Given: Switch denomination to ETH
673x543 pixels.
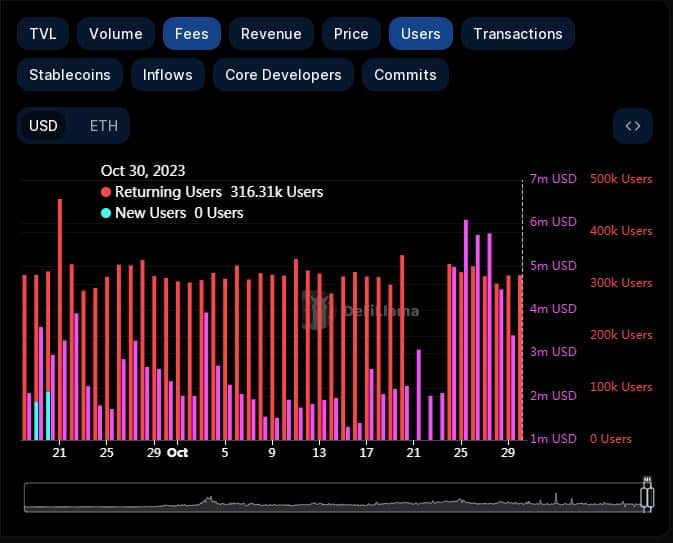Looking at the screenshot, I should pos(103,126).
